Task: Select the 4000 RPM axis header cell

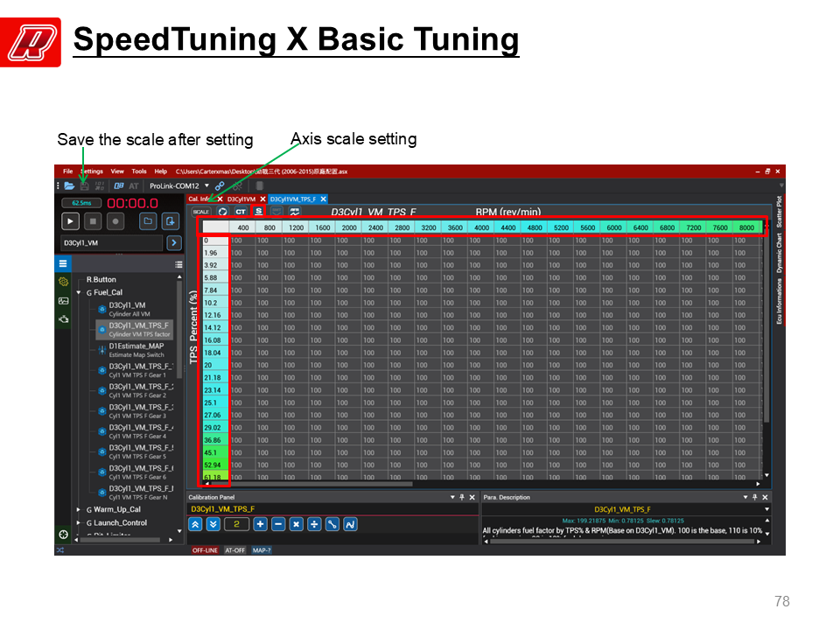Action: (481, 227)
